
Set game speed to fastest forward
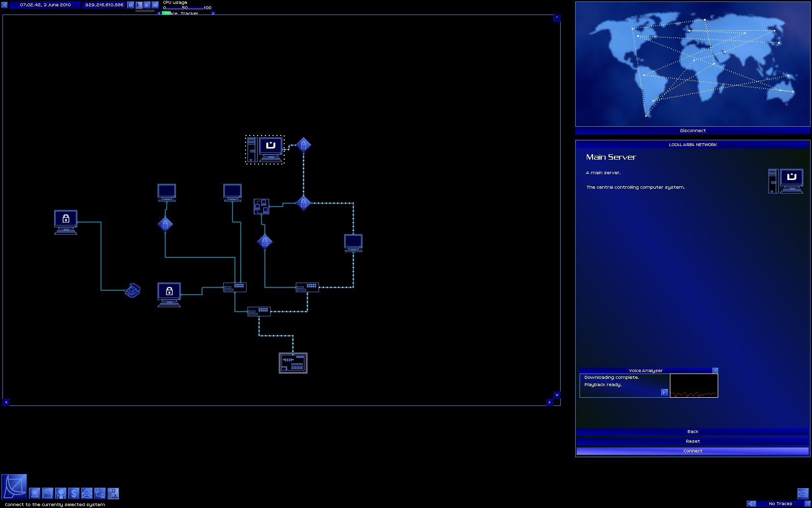pos(155,5)
